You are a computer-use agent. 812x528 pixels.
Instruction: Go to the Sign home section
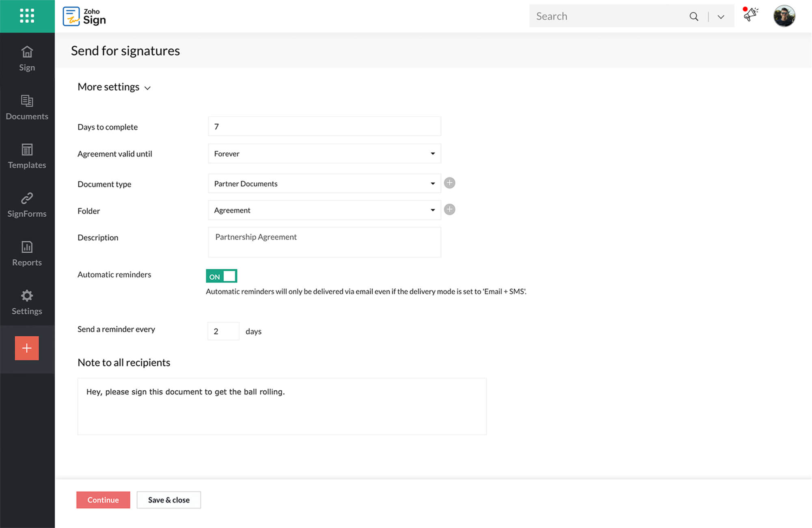tap(27, 58)
